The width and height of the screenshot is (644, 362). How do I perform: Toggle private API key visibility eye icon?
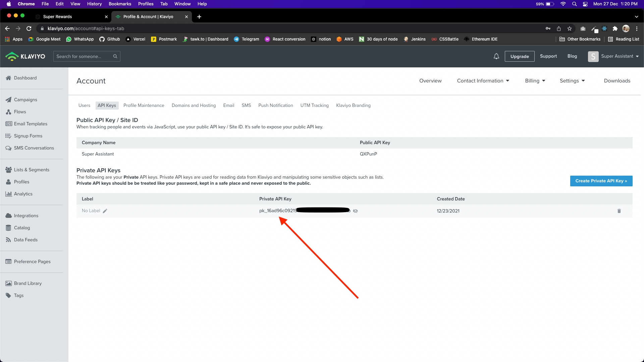coord(355,211)
